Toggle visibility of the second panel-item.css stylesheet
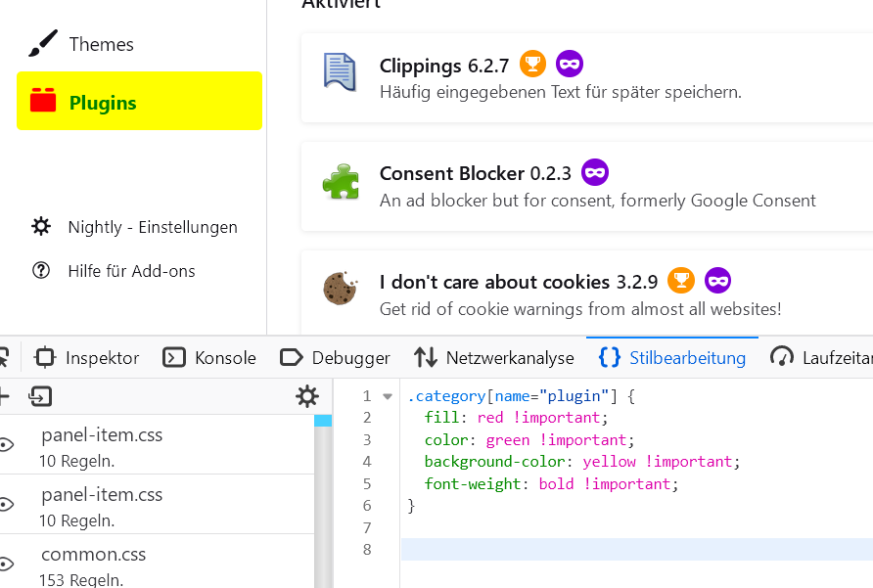The image size is (873, 588). tap(7, 505)
